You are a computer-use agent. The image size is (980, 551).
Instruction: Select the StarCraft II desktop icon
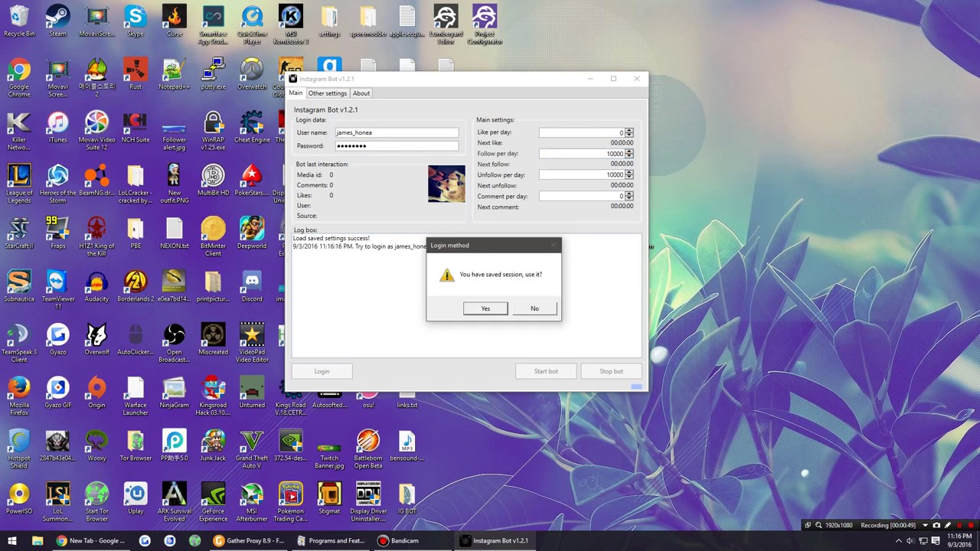tap(19, 233)
